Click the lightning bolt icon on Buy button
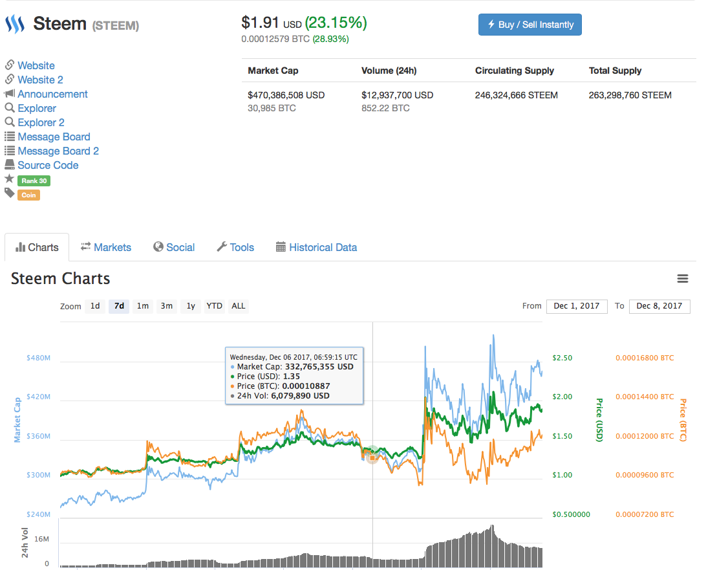This screenshot has width=728, height=570. tap(491, 24)
